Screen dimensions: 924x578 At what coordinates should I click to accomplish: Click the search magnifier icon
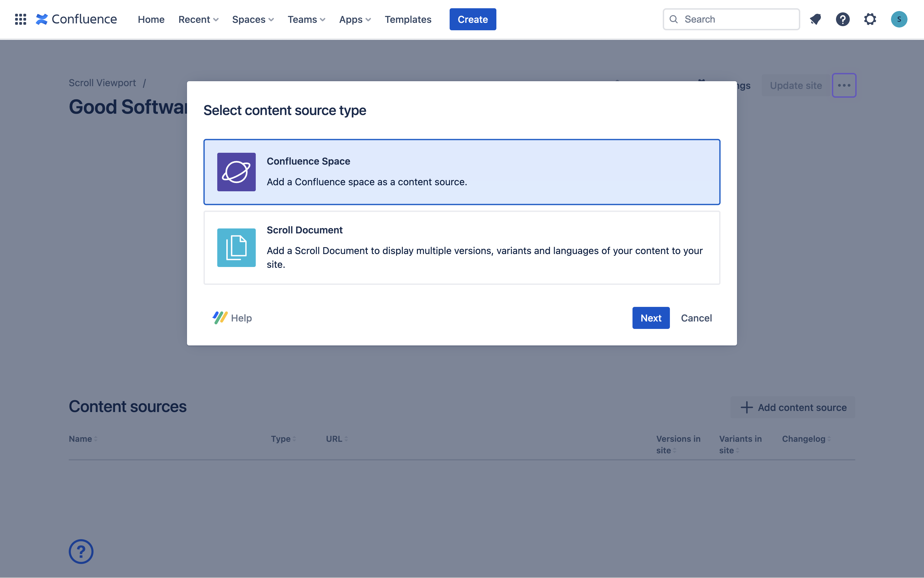pos(674,19)
